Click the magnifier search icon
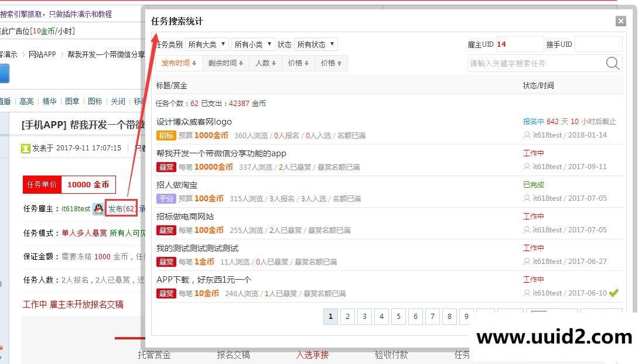 pos(612,63)
